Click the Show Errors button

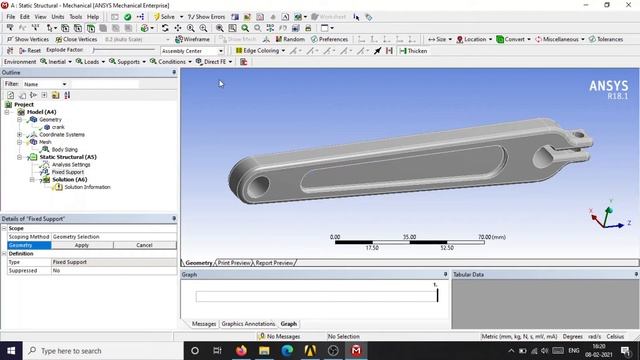(207, 17)
